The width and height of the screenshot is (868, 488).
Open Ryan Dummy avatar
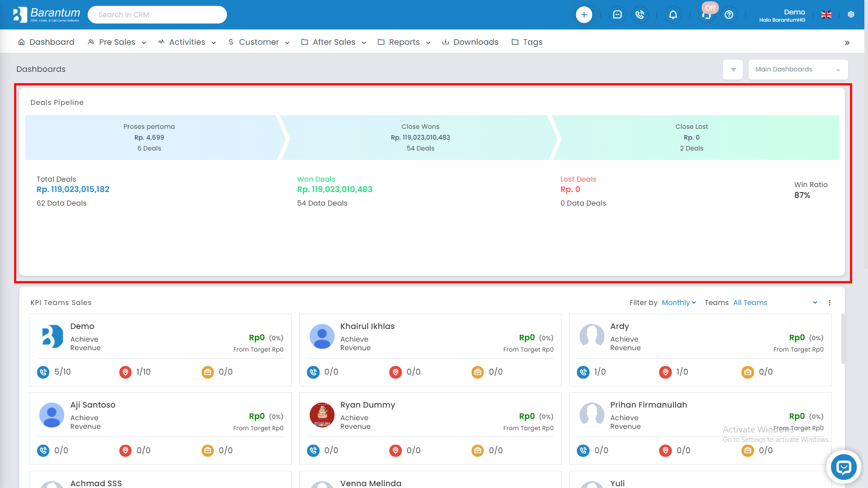[322, 415]
